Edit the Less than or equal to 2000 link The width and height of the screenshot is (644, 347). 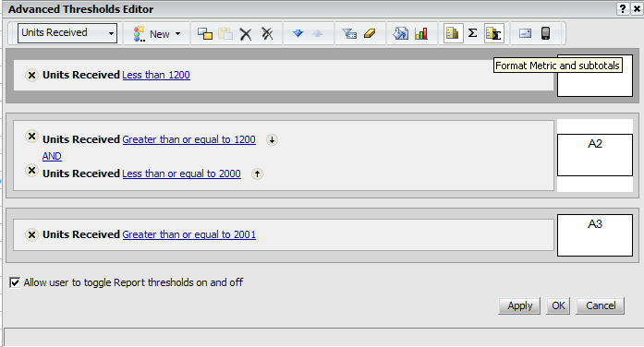181,173
